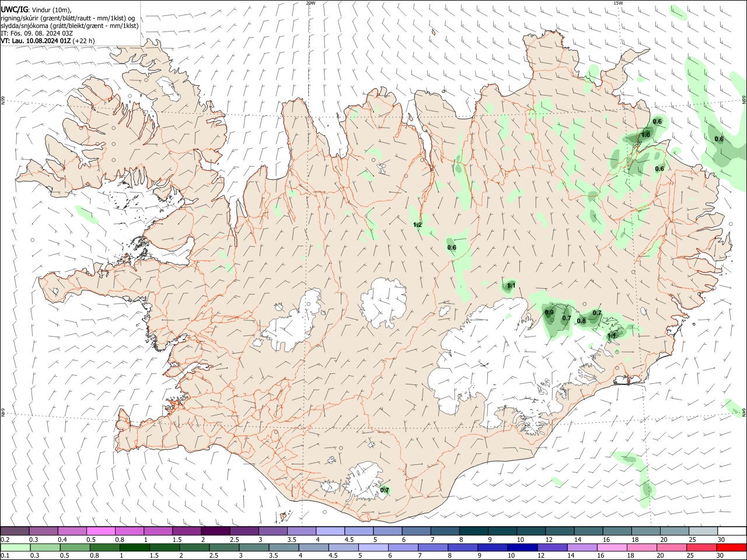Click the 0.1 label in the bottom legend row
This screenshot has height=560, width=747.
pyautogui.click(x=5, y=555)
